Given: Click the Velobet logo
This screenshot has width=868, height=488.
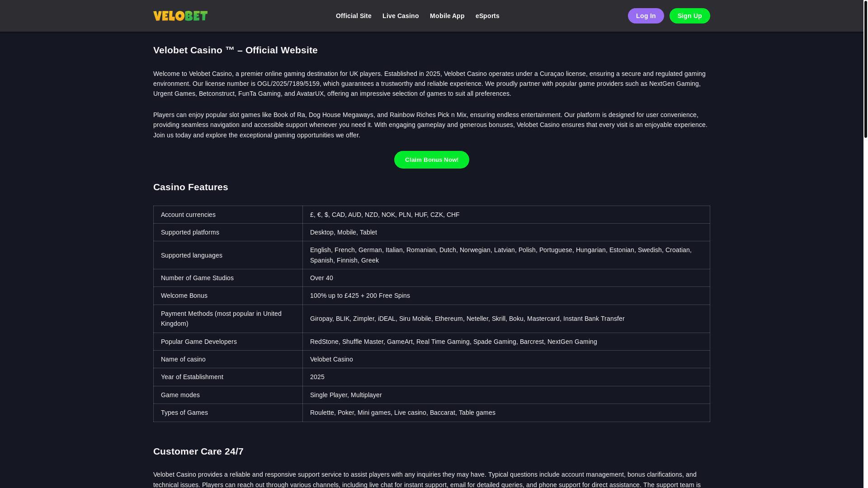Looking at the screenshot, I should click(180, 16).
